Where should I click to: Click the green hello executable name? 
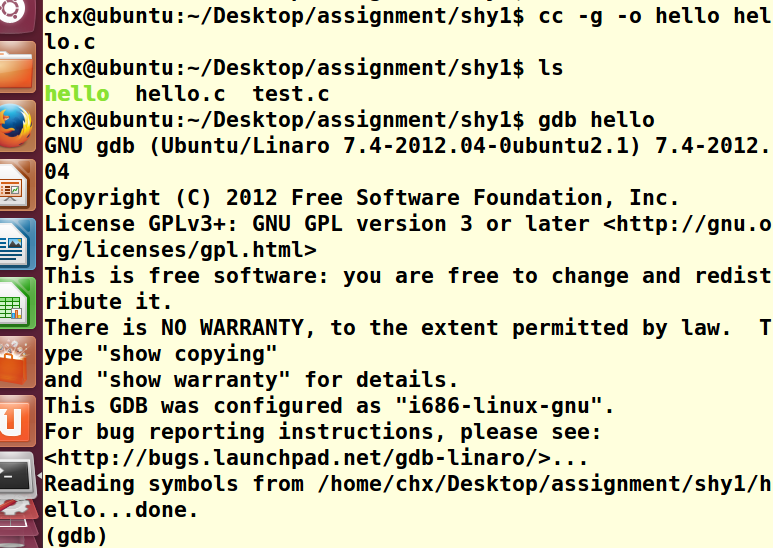[x=77, y=94]
